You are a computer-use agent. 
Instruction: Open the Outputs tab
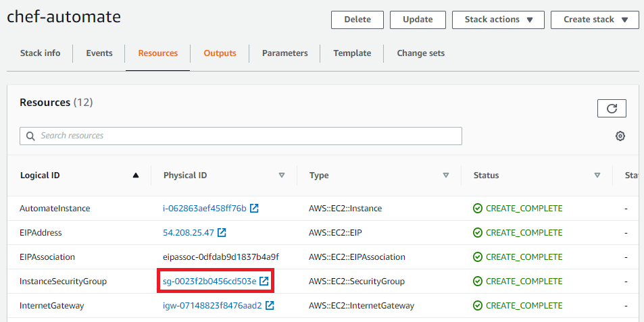coord(220,53)
